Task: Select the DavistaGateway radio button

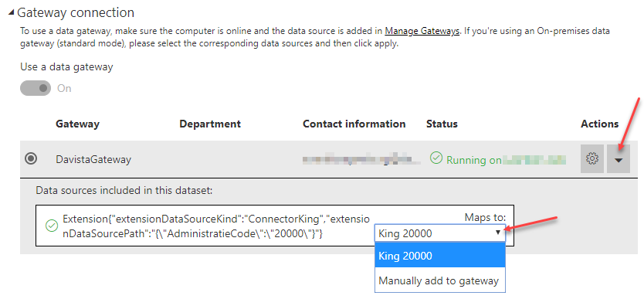Action: point(31,158)
